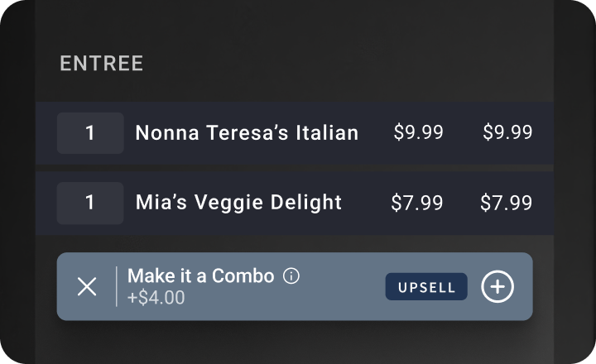Screen dimensions: 596x364
Task: Click the line total of Nonna Teresa's Italian
Action: [x=507, y=132]
